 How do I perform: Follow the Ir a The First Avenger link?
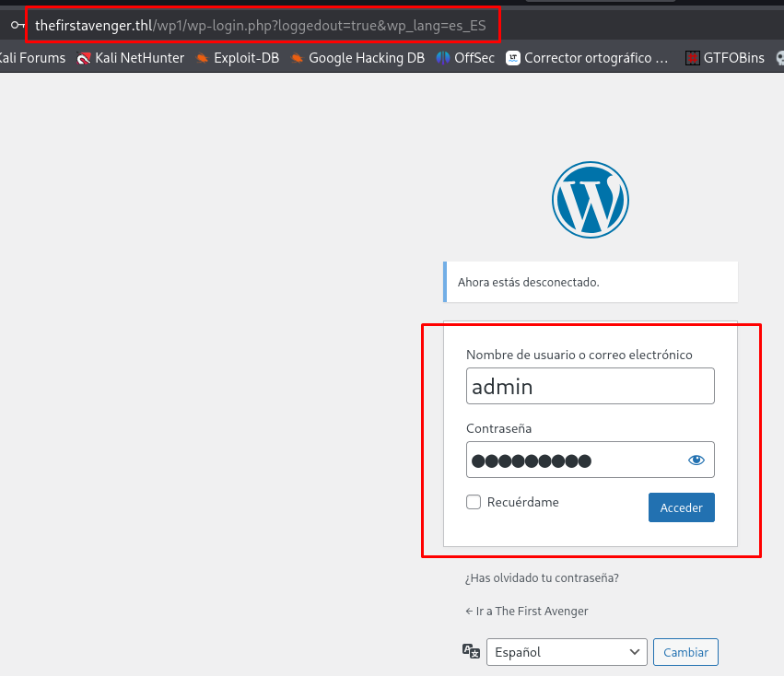526,611
